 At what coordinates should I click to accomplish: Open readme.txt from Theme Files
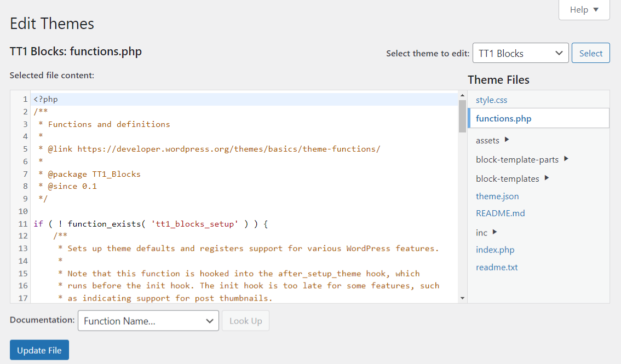pyautogui.click(x=497, y=267)
